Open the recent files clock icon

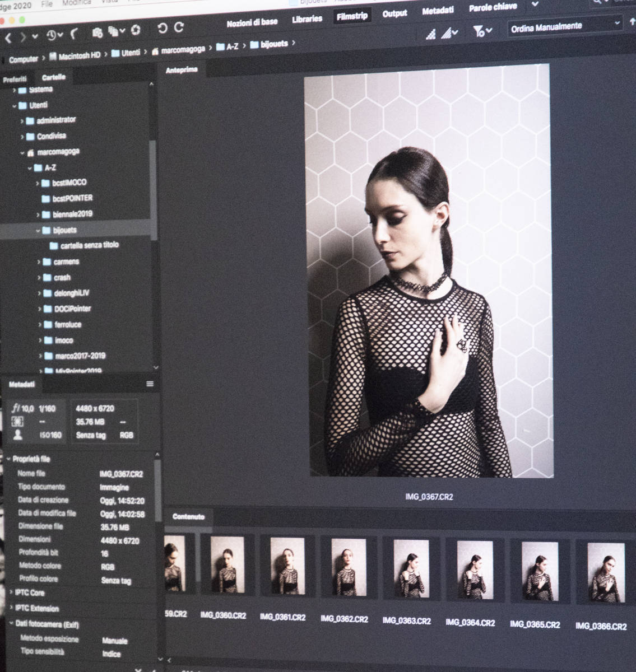(52, 35)
